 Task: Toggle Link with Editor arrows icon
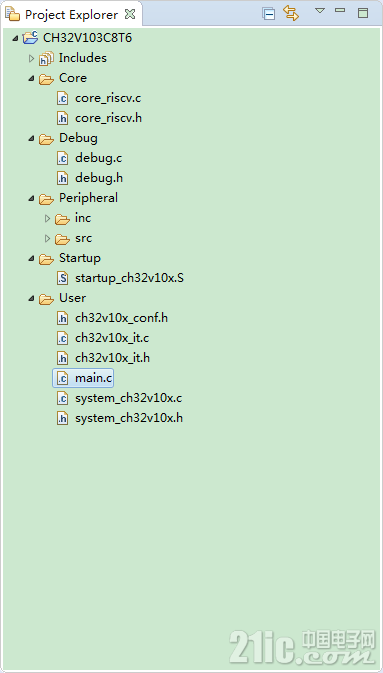coord(291,13)
